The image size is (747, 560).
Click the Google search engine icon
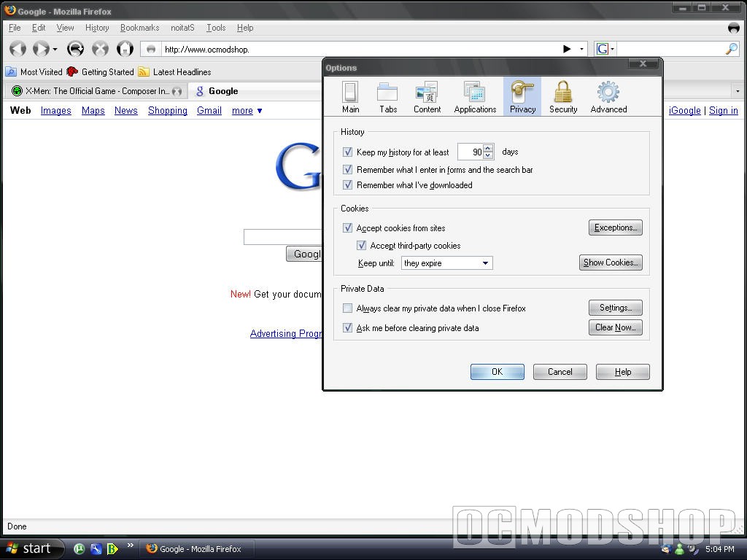point(602,49)
